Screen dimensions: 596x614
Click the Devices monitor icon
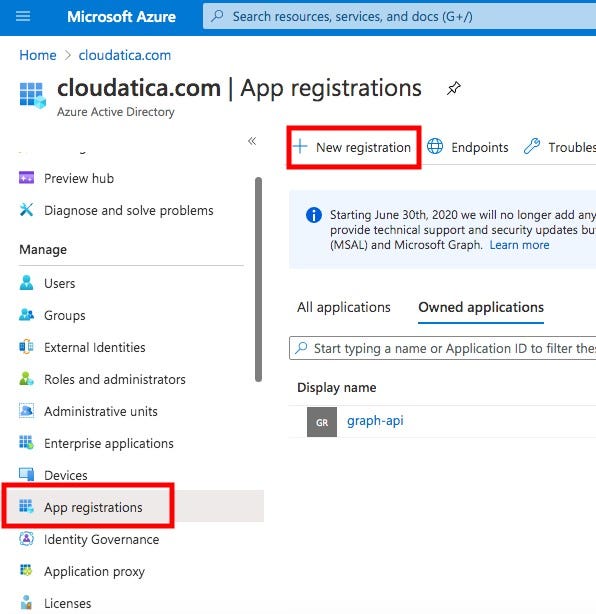26,475
